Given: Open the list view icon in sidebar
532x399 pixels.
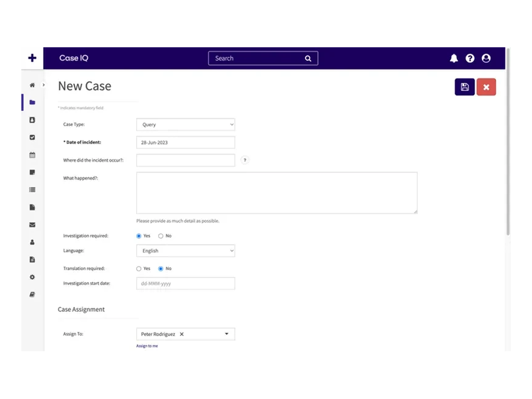Looking at the screenshot, I should 32,190.
